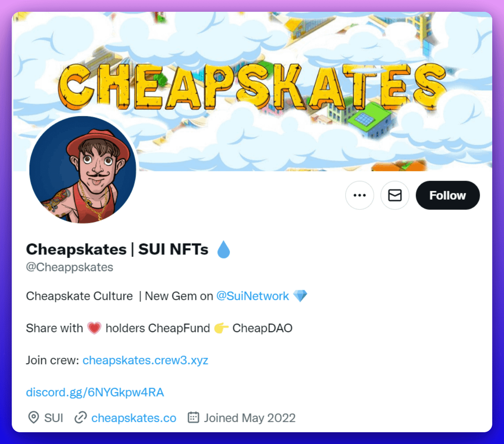Click the Cheapskates | SUI NFTs display name
Viewport: 504px width, 444px height.
point(117,249)
